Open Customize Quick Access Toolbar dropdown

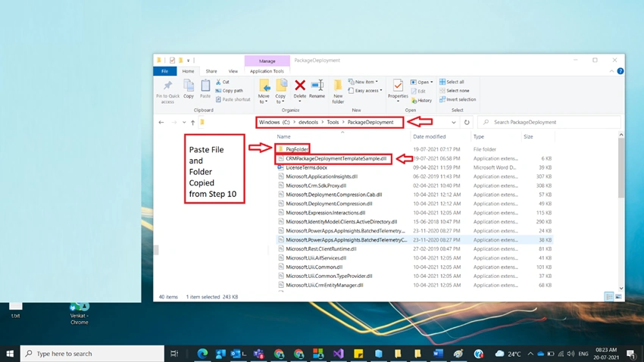pyautogui.click(x=189, y=61)
